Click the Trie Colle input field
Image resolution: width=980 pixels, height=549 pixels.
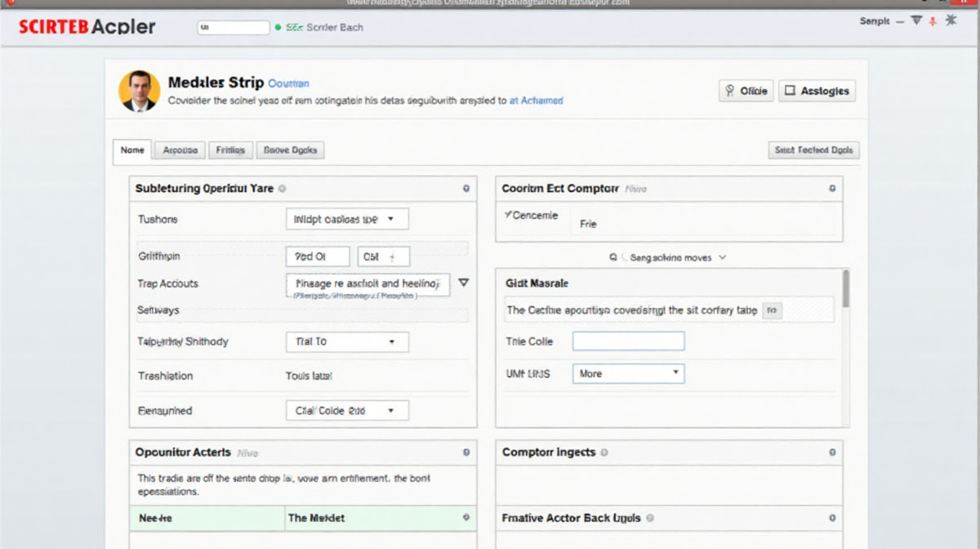point(628,341)
